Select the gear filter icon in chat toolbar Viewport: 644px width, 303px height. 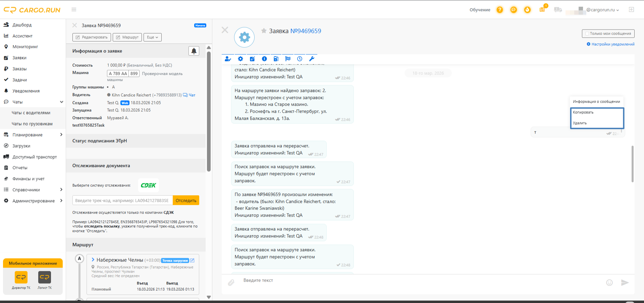(240, 59)
